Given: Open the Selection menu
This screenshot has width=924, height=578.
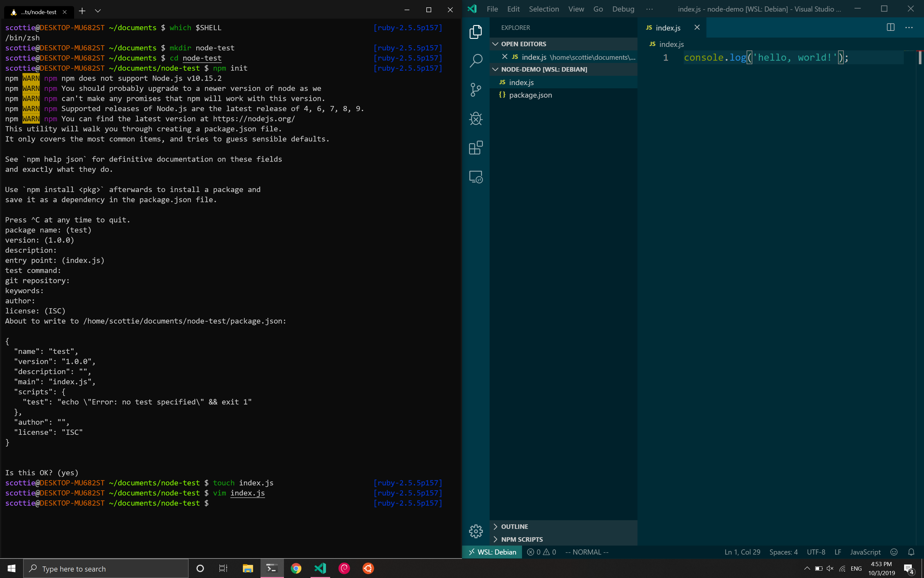Looking at the screenshot, I should pos(544,9).
